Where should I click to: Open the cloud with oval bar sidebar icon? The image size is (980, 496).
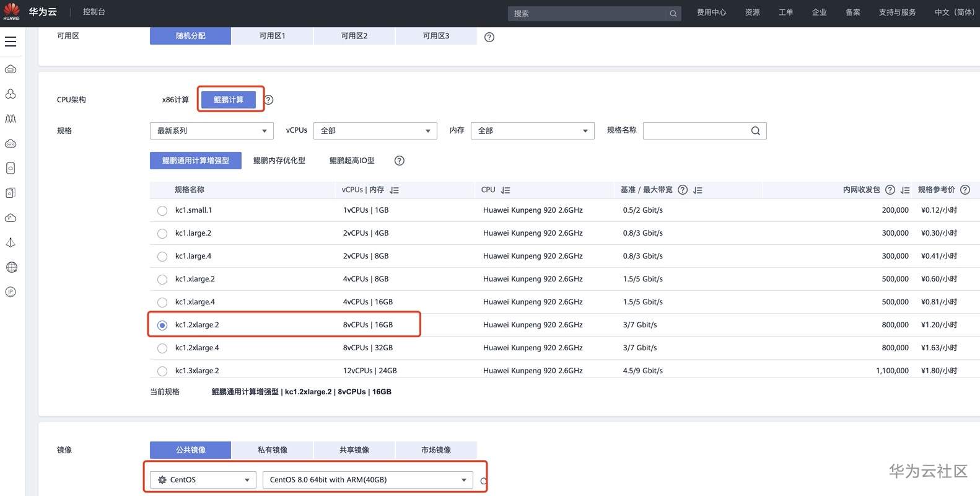coord(11,143)
